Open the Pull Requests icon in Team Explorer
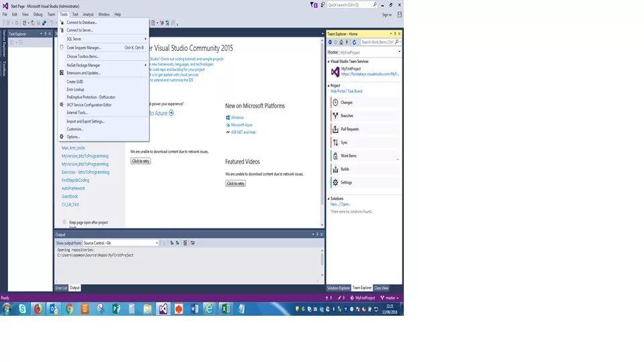Image resolution: width=644 pixels, height=362 pixels. [x=335, y=129]
